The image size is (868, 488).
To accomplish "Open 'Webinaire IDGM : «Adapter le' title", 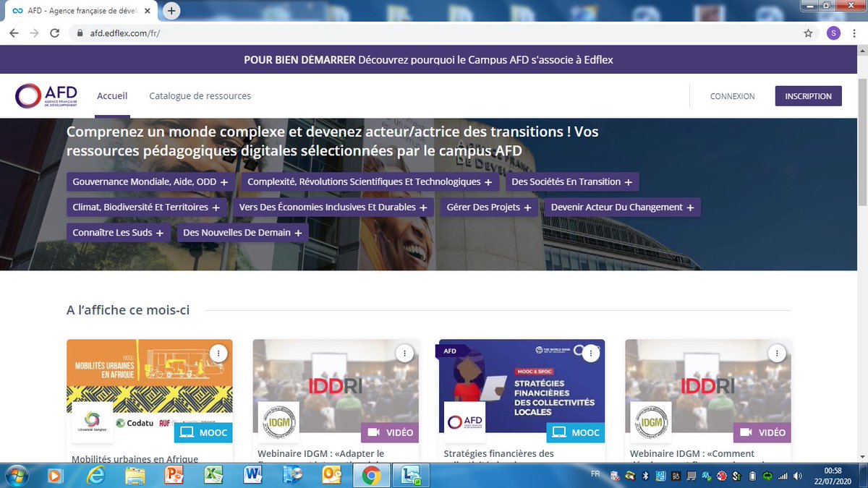I will pyautogui.click(x=320, y=454).
